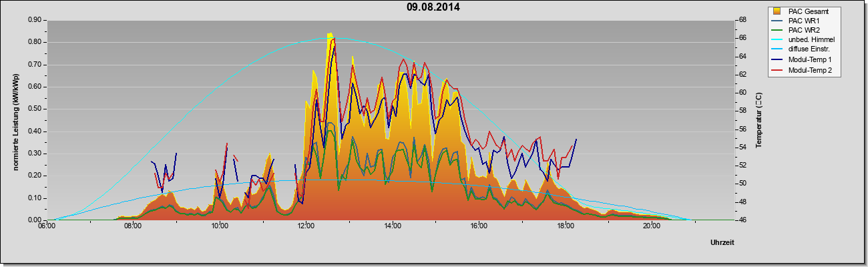Click the Temperatur axis title
868x267 pixels.
point(758,121)
